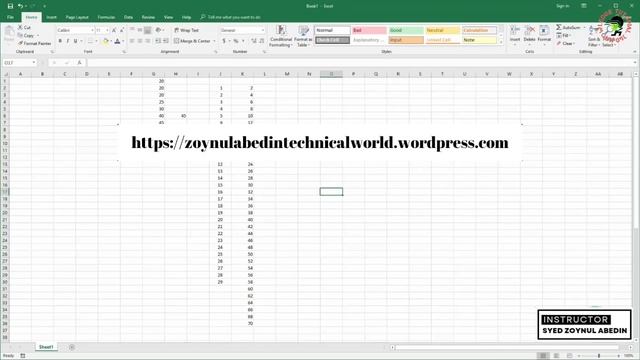Apply Italic formatting
This screenshot has width=640, height=360.
[x=68, y=41]
